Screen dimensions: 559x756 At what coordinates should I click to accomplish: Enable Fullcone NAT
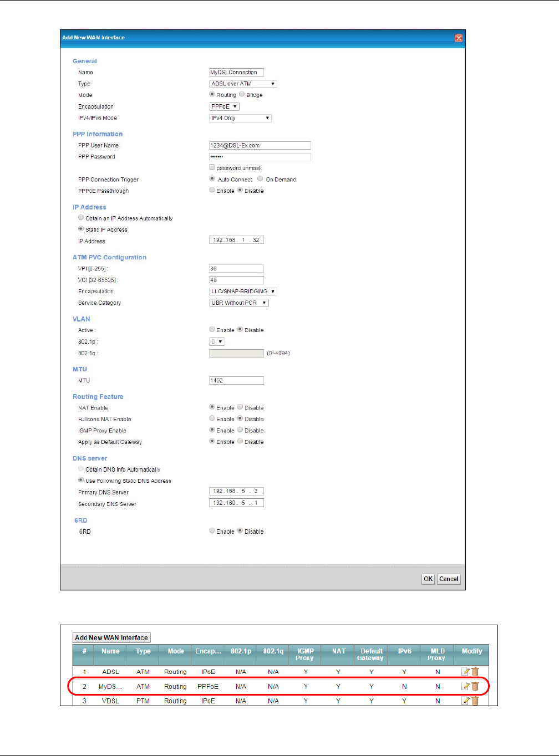pos(212,418)
